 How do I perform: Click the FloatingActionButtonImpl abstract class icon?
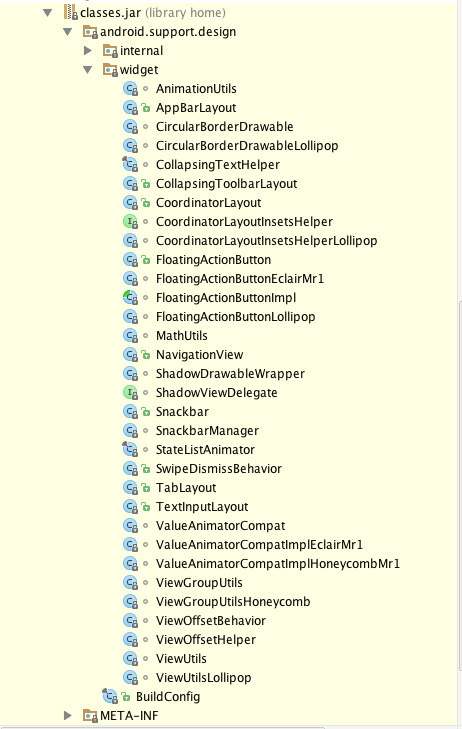(x=131, y=298)
